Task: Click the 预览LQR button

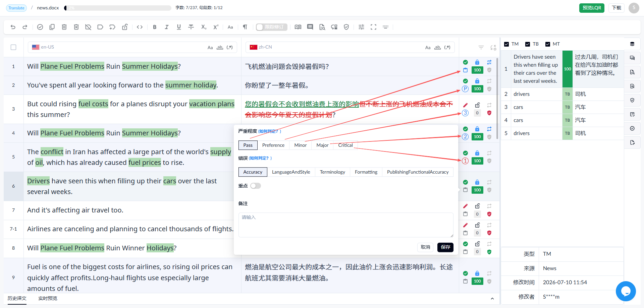Action: tap(592, 8)
